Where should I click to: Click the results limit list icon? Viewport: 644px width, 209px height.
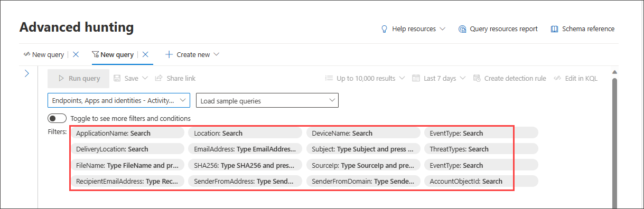coord(329,78)
